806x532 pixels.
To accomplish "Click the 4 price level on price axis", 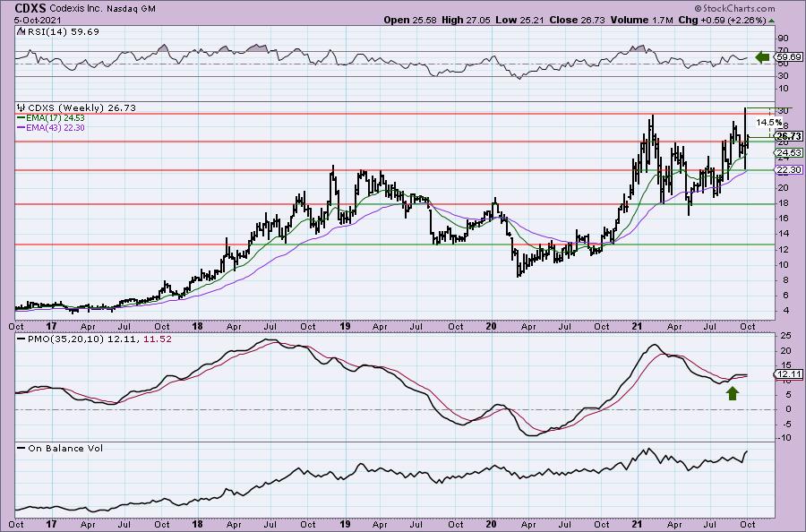I will point(786,311).
